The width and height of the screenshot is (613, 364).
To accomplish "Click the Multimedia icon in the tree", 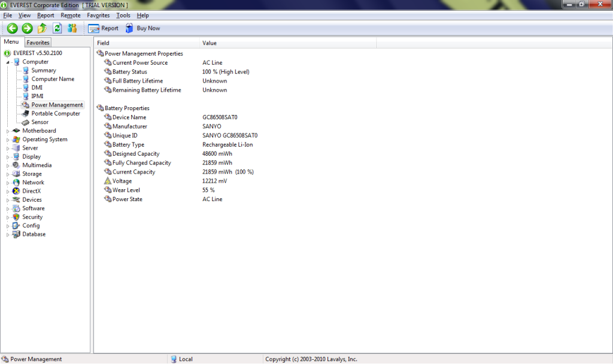I will (x=16, y=165).
